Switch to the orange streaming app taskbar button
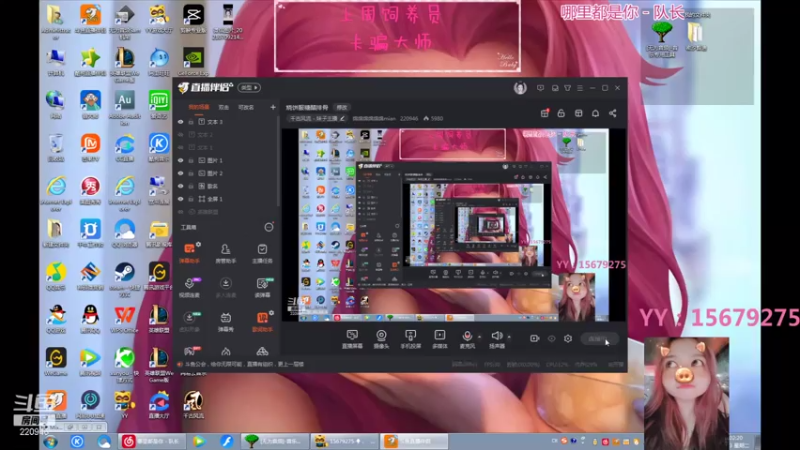This screenshot has height=450, width=800. [414, 441]
